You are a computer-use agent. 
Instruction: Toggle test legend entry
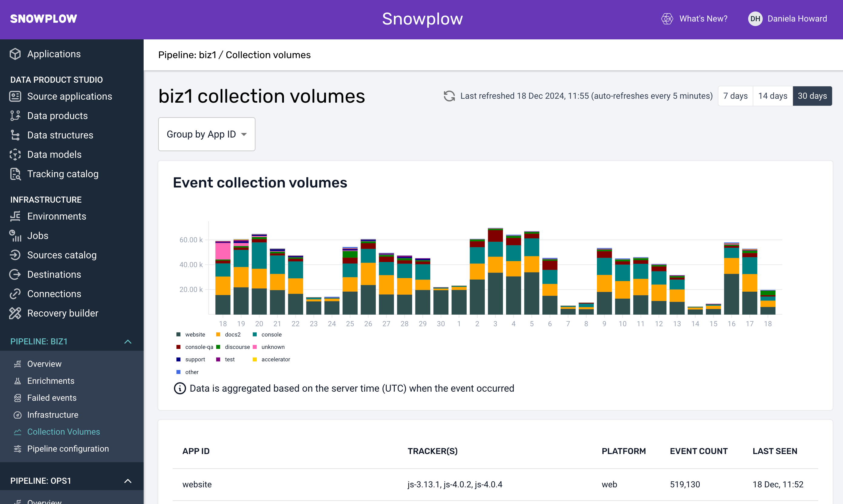(x=225, y=359)
